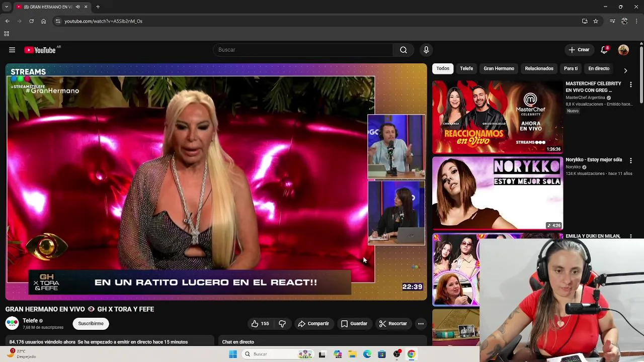Image resolution: width=644 pixels, height=362 pixels.
Task: Click the search magnifier button
Action: click(404, 50)
